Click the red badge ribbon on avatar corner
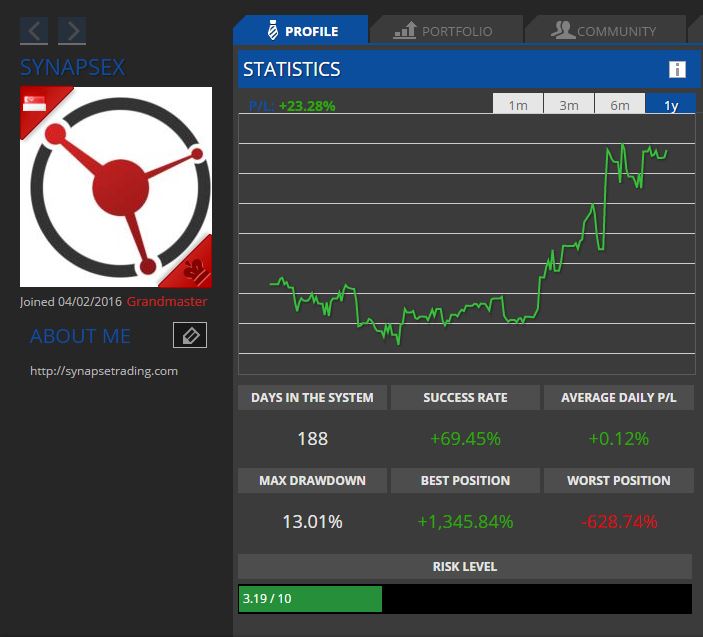The image size is (703, 637). 195,268
